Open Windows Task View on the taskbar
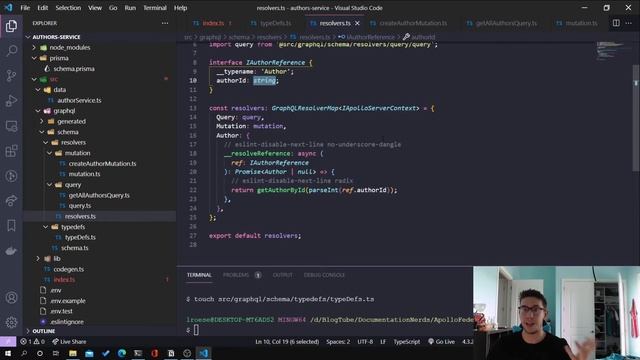640x360 pixels. 56,353
